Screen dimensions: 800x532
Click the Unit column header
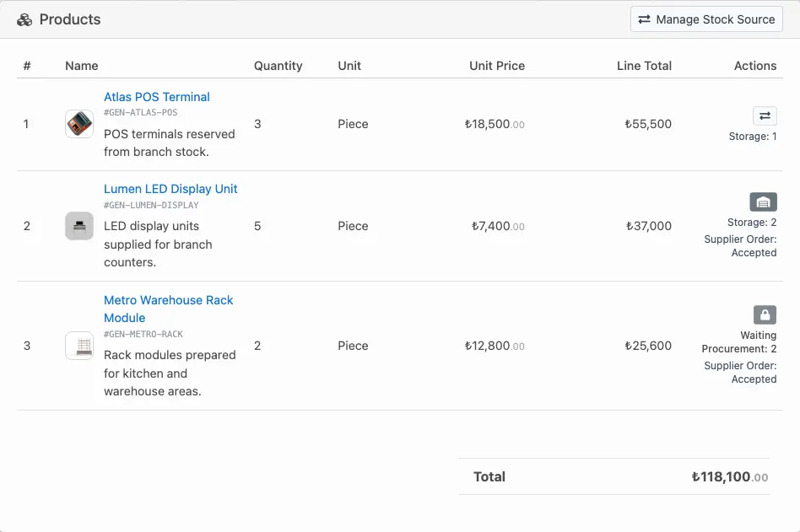pyautogui.click(x=349, y=66)
